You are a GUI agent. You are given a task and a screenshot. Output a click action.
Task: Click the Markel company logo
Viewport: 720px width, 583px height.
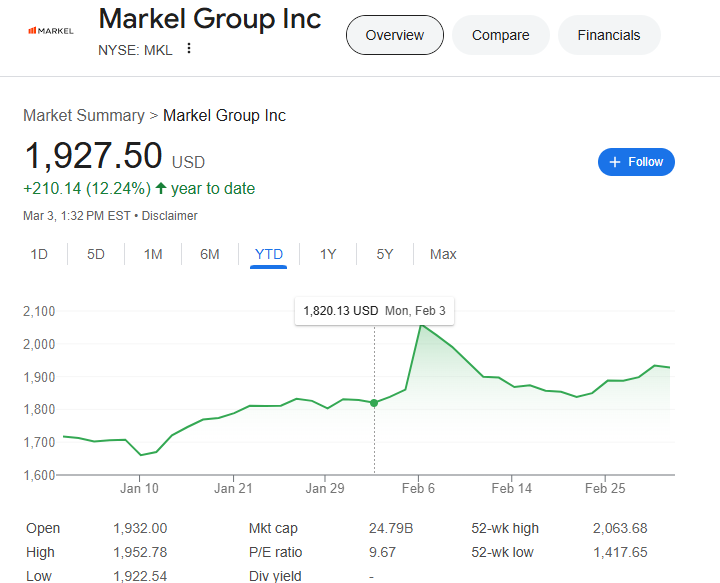pyautogui.click(x=51, y=31)
